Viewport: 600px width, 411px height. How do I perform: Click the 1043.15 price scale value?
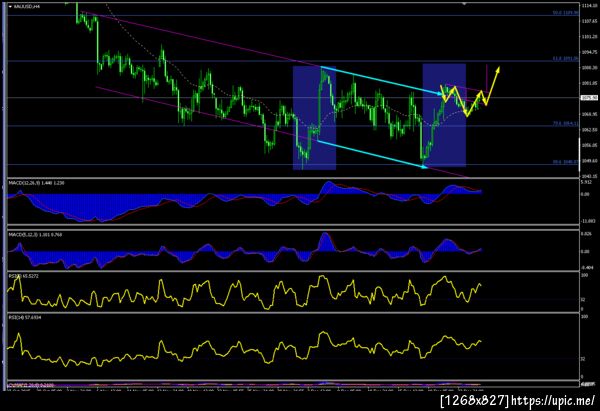(589, 176)
